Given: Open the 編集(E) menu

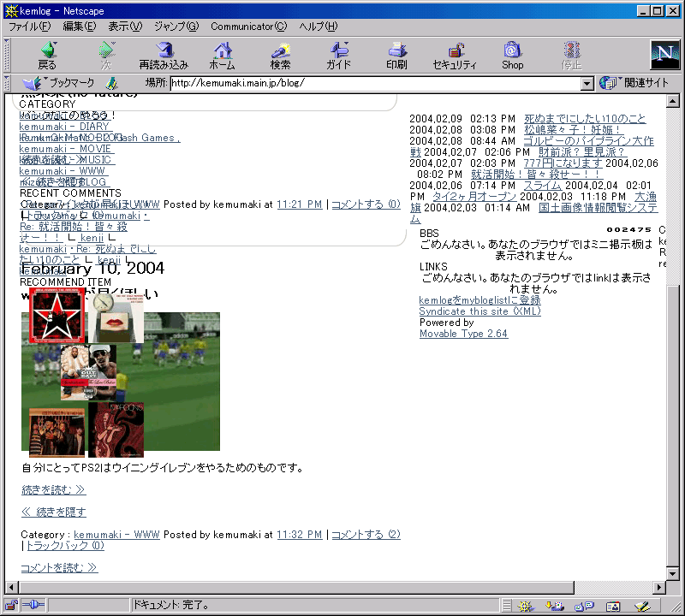Looking at the screenshot, I should 80,27.
